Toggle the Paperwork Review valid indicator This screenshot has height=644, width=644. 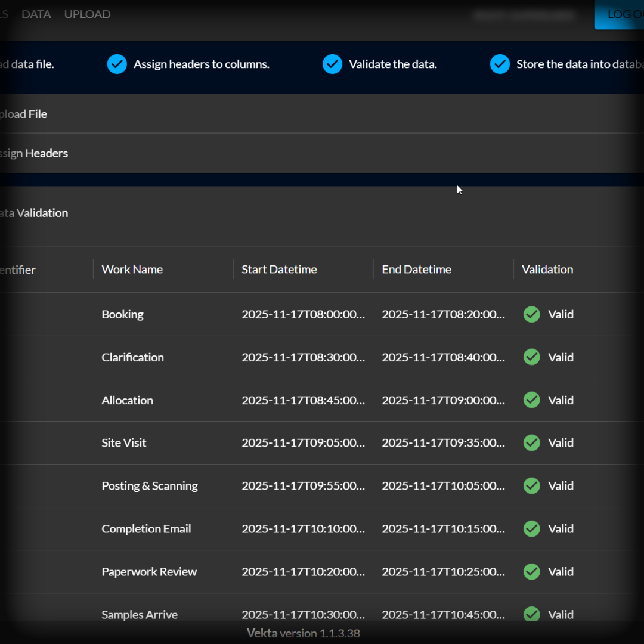pos(531,571)
